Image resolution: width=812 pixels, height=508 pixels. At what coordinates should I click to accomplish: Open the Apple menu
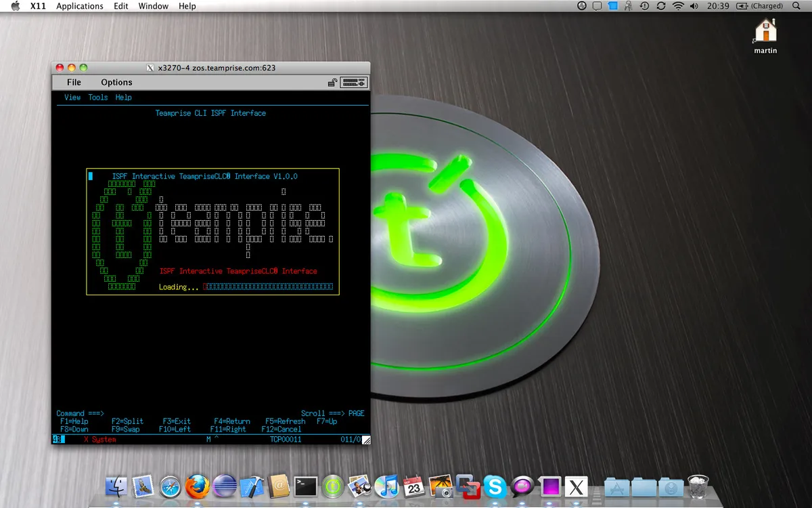[x=15, y=6]
